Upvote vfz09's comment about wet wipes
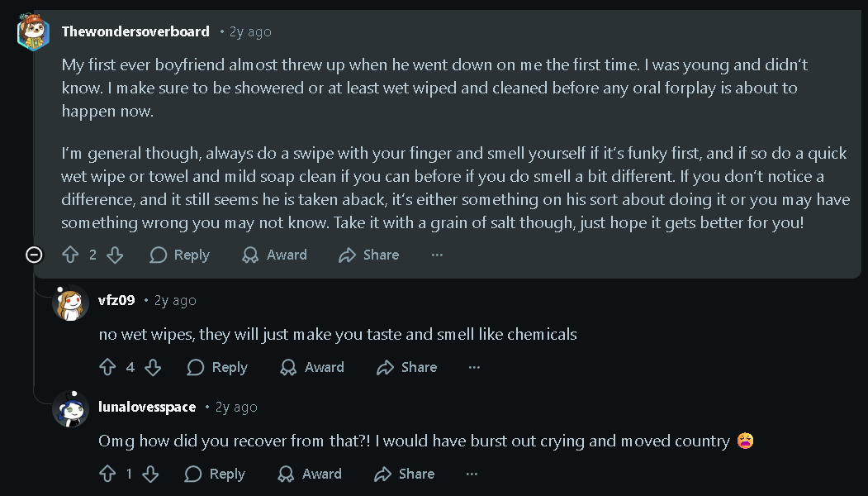Screen dimensions: 868x496 click(x=107, y=367)
